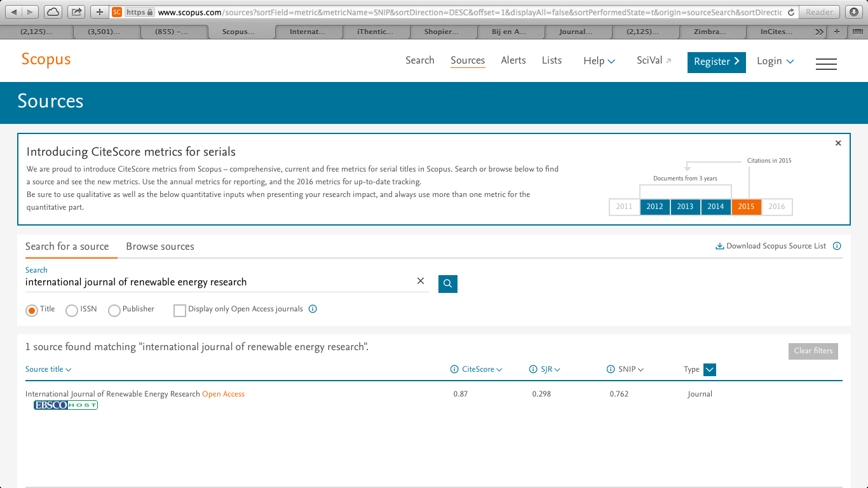Click the Scopus logo
Screen dimensions: 868x488
coord(46,60)
